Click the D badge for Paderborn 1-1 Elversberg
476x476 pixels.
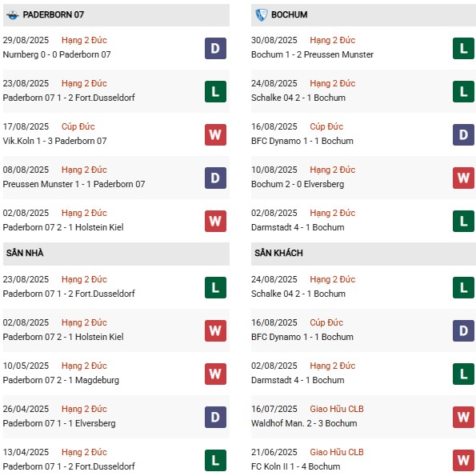[x=215, y=417]
